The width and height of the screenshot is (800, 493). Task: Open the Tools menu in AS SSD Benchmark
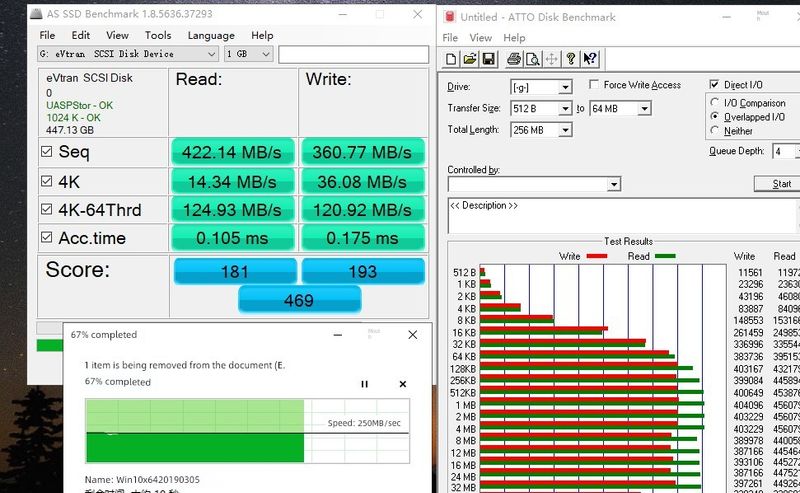(158, 35)
